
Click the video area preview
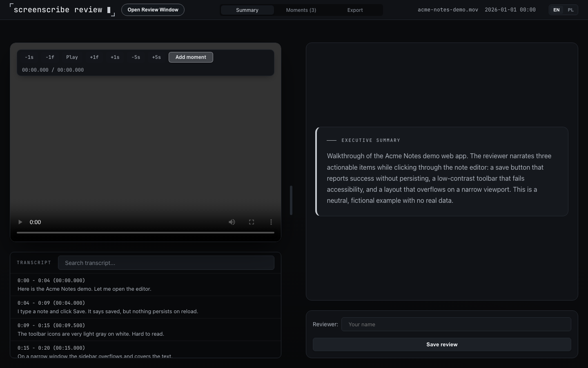[145, 143]
